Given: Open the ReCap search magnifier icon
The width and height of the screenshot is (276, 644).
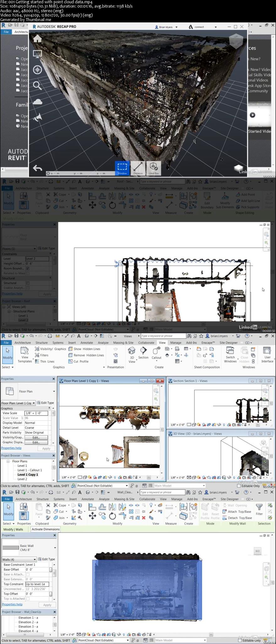Looking at the screenshot, I should (x=38, y=86).
